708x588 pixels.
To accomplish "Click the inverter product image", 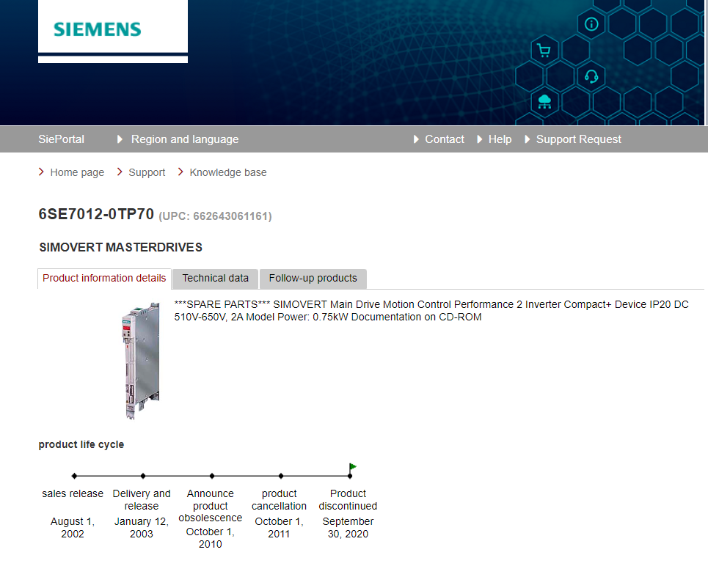I will tap(139, 359).
